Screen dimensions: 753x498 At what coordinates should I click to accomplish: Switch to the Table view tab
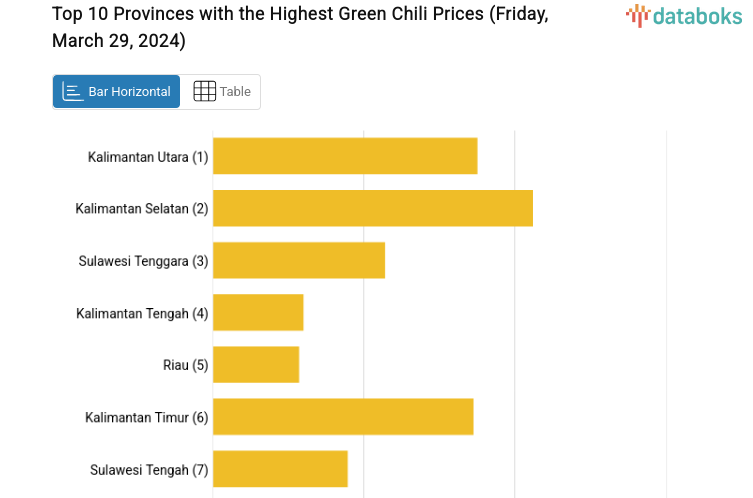[221, 92]
